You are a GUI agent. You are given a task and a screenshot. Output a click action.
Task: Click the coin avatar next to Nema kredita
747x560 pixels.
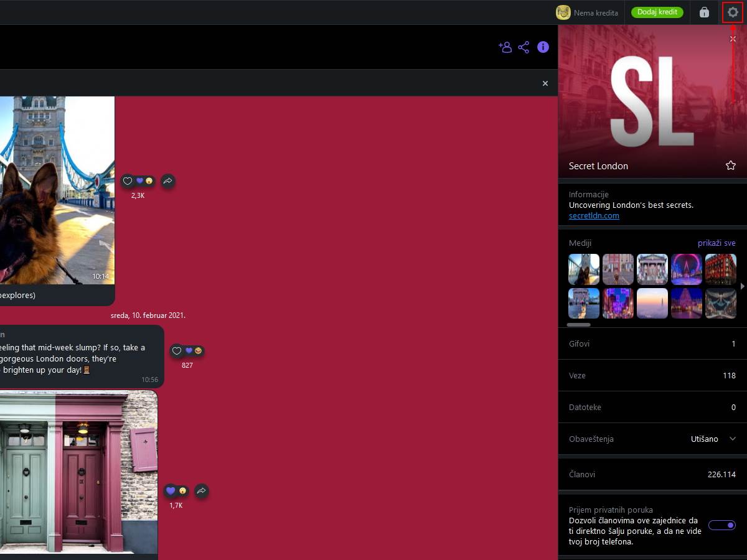[563, 12]
